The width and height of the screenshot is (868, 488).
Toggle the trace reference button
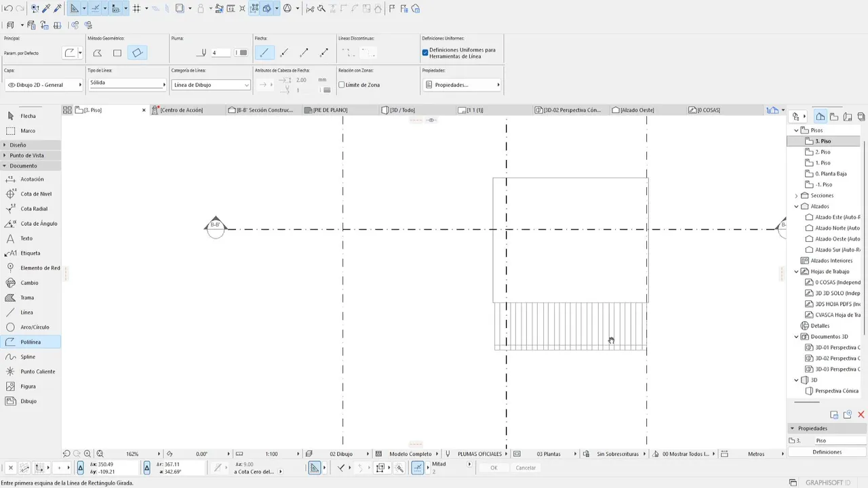[x=179, y=9]
